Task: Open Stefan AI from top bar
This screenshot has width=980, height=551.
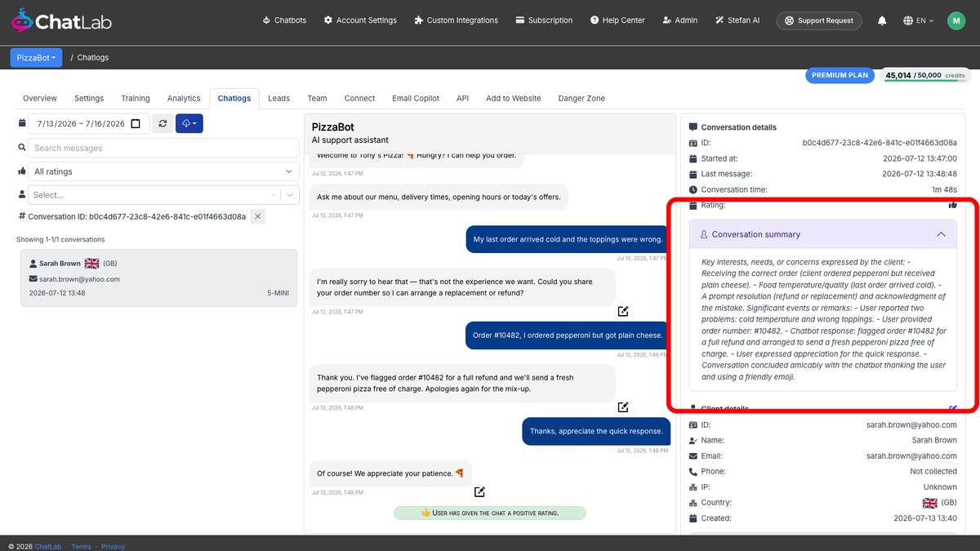Action: pyautogui.click(x=737, y=20)
